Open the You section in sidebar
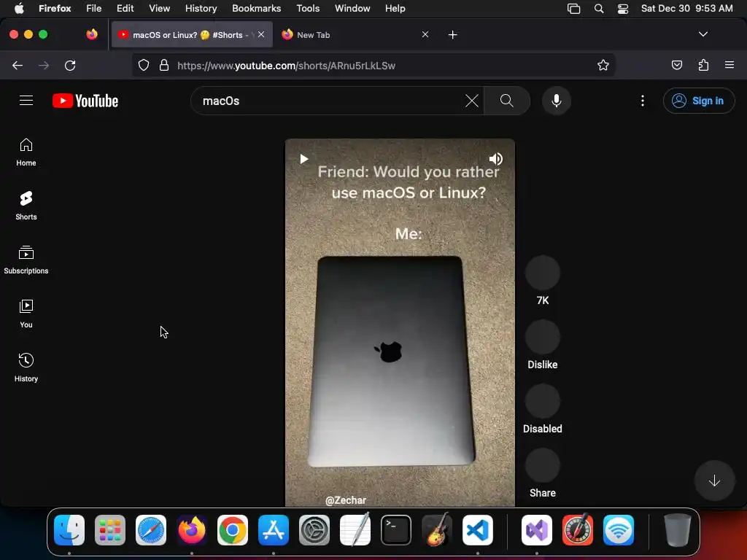Screen dimensions: 747x560 point(26,314)
